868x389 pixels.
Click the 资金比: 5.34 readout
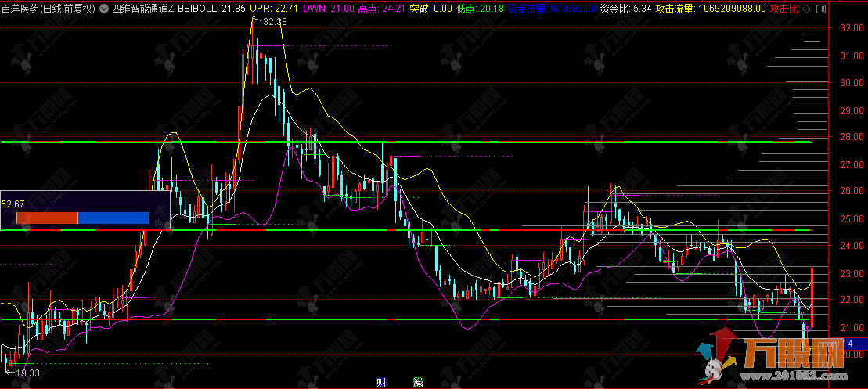[631, 9]
